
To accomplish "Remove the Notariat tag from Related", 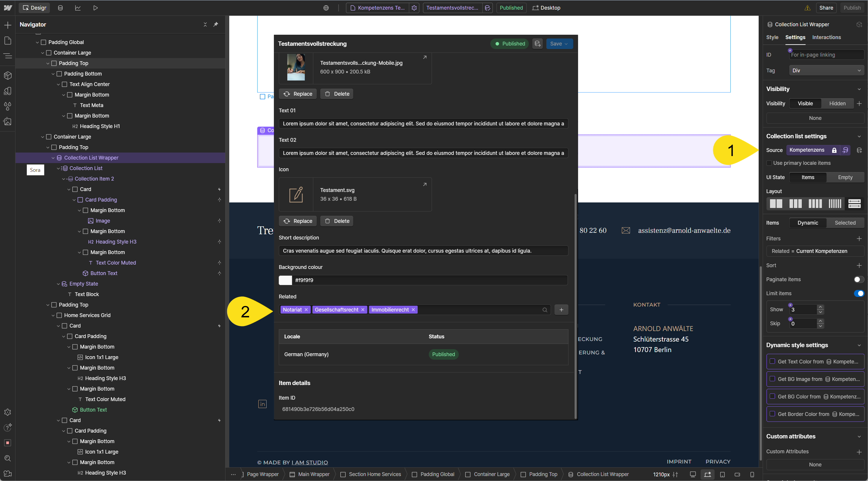I will pyautogui.click(x=306, y=310).
